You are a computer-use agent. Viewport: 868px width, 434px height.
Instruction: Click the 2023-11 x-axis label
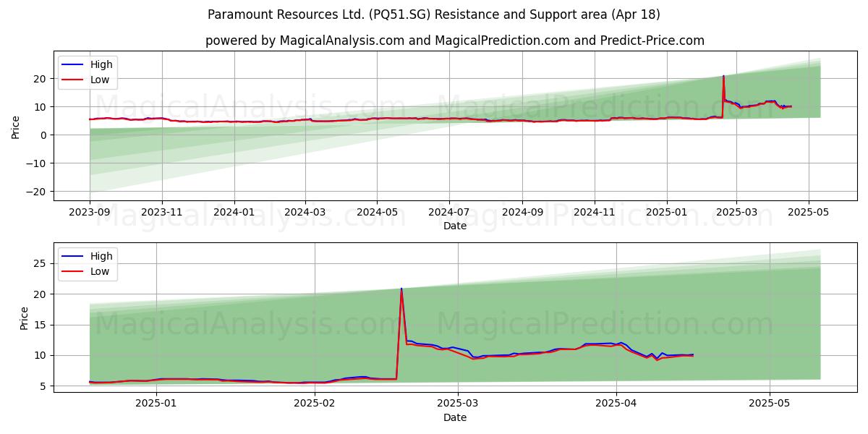pyautogui.click(x=161, y=213)
